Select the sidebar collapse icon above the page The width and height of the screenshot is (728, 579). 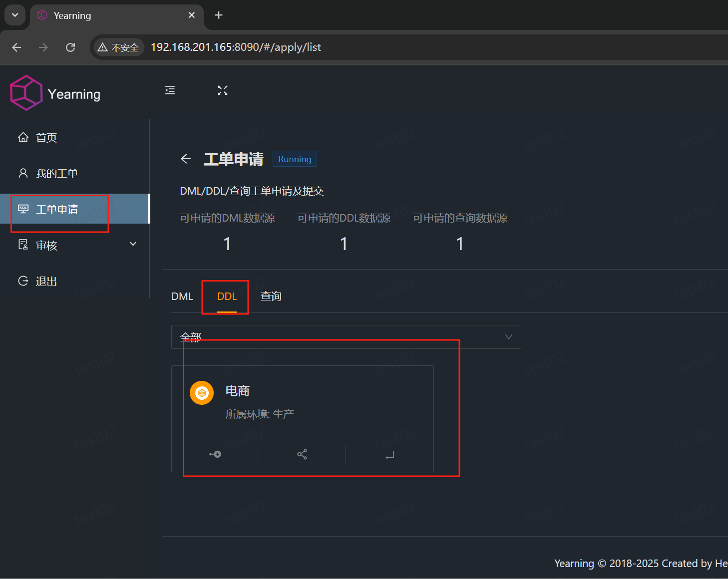(169, 90)
